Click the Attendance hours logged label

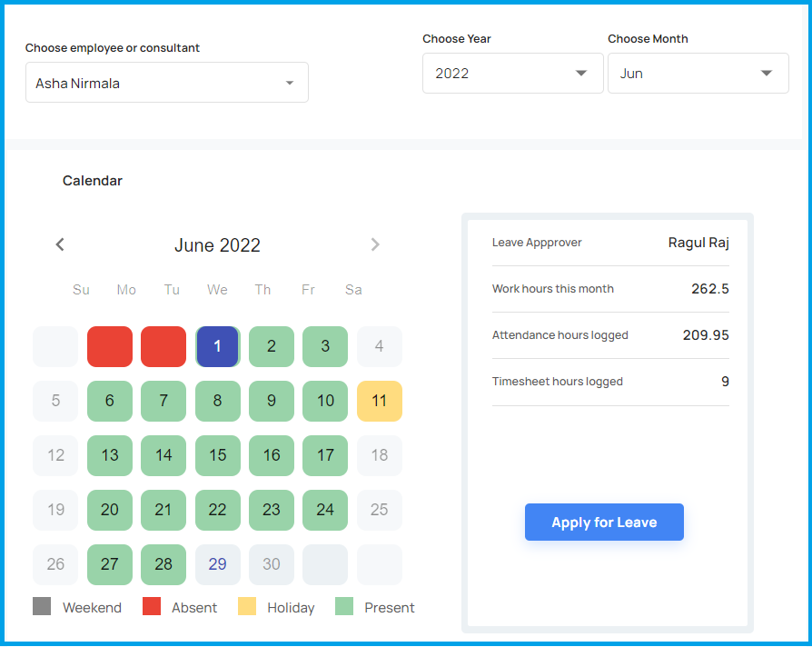pyautogui.click(x=560, y=335)
